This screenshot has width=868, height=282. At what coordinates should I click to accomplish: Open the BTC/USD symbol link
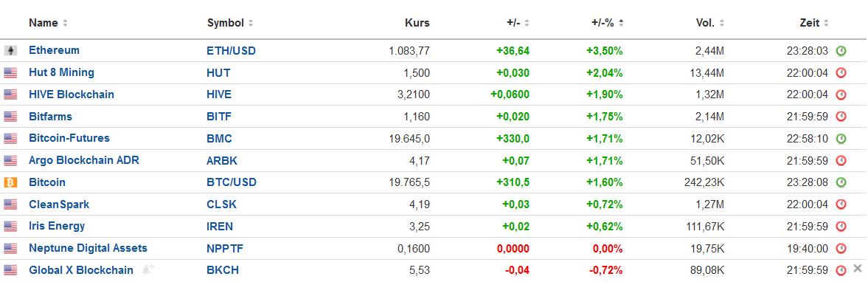pos(232,182)
